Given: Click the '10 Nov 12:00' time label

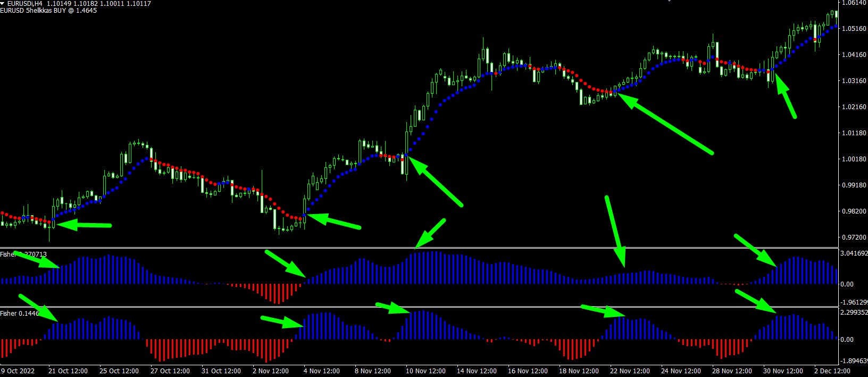Looking at the screenshot, I should click(425, 371).
